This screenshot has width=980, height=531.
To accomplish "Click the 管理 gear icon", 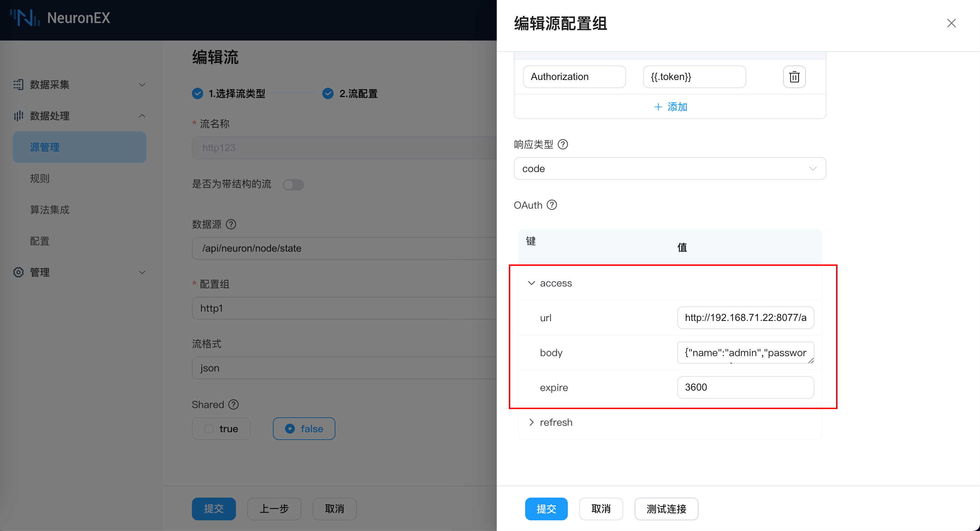I will pyautogui.click(x=18, y=273).
